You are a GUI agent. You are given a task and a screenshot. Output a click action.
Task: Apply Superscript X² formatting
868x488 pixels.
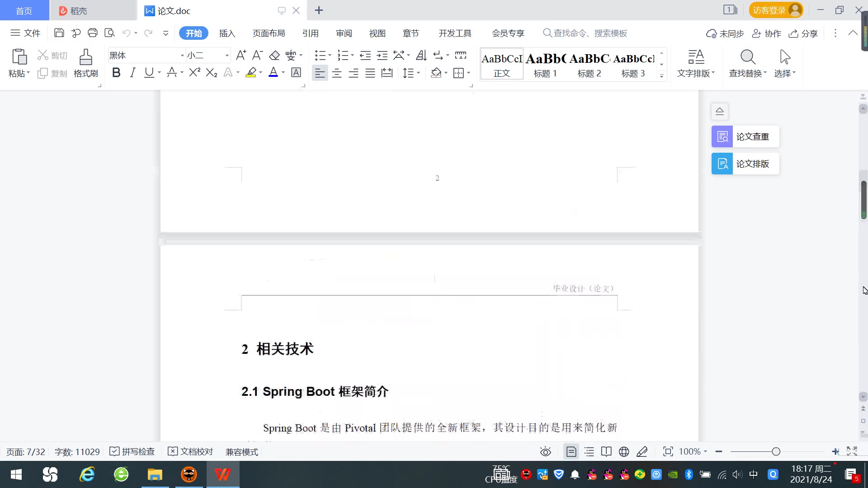point(194,72)
